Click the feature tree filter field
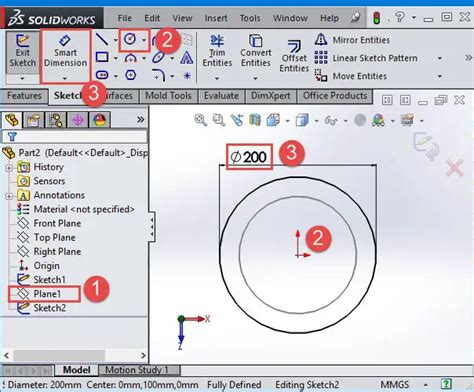This screenshot has width=474, height=392. pos(75,136)
